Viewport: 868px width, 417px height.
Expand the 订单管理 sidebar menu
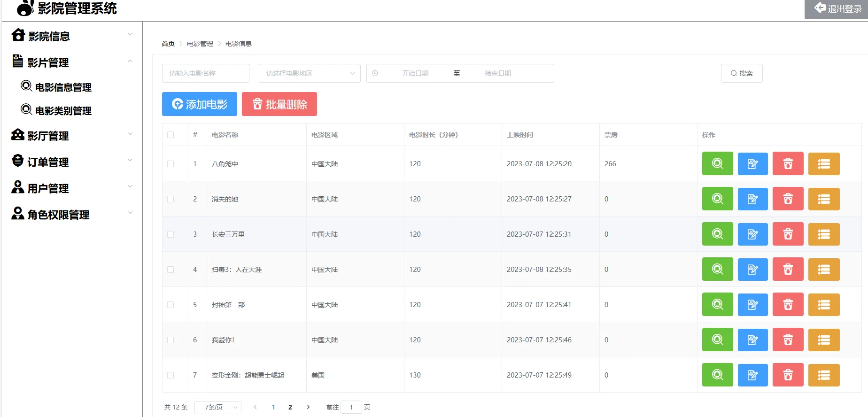coord(72,162)
